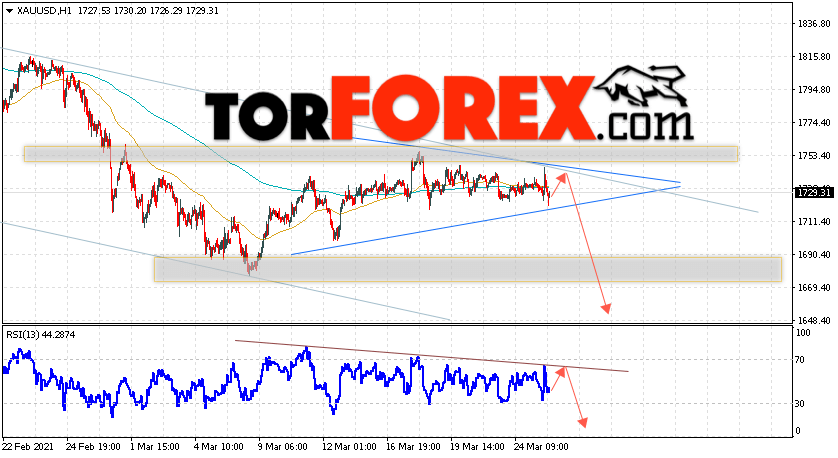
Task: Click the 1669.40 price scale value
Action: click(814, 289)
